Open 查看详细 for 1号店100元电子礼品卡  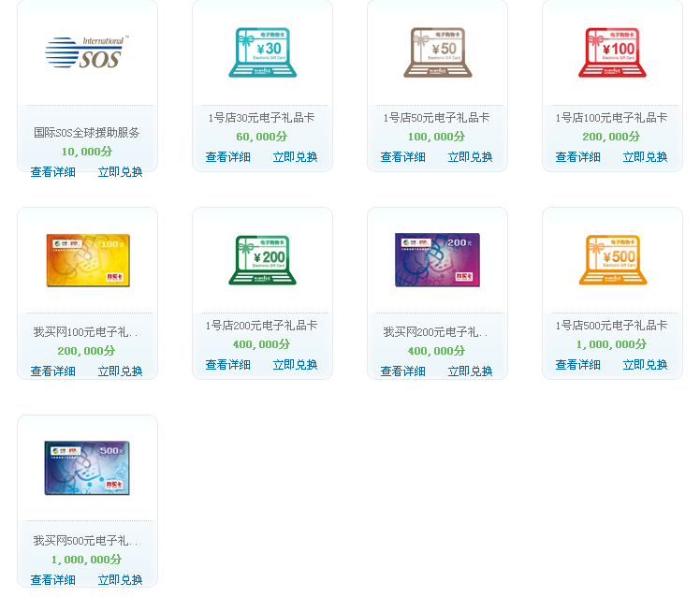(577, 157)
